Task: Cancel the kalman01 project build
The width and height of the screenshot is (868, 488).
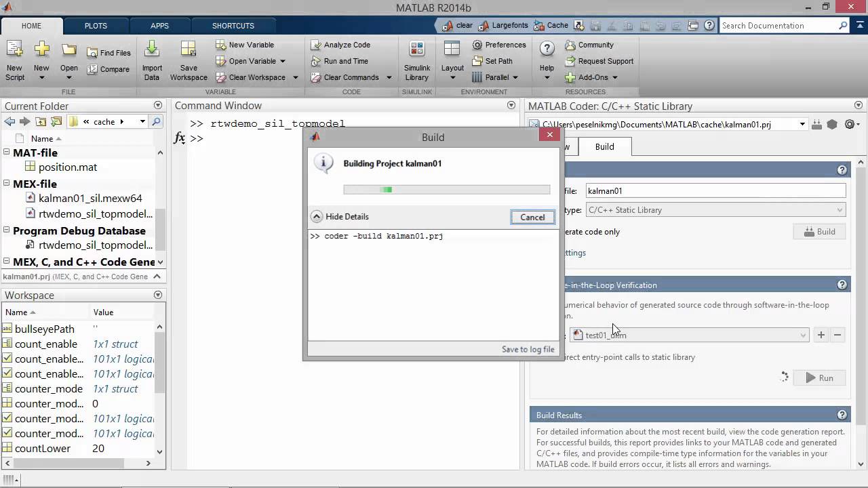Action: pyautogui.click(x=532, y=217)
